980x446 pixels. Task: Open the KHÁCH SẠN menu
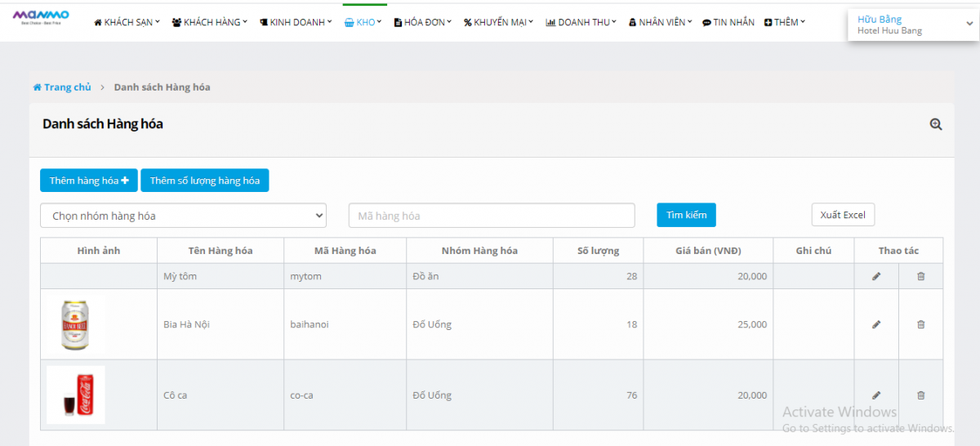127,23
